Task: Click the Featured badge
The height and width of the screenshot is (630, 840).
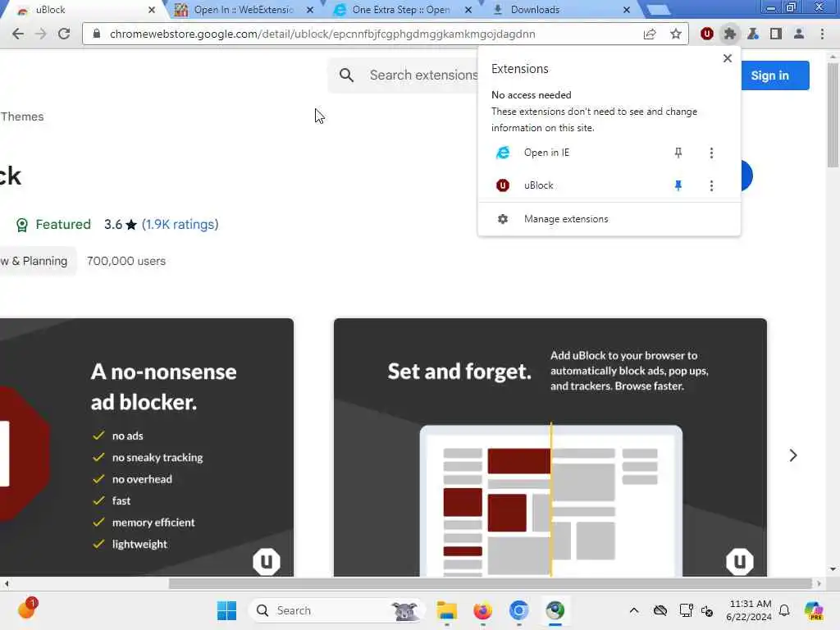Action: pyautogui.click(x=53, y=225)
